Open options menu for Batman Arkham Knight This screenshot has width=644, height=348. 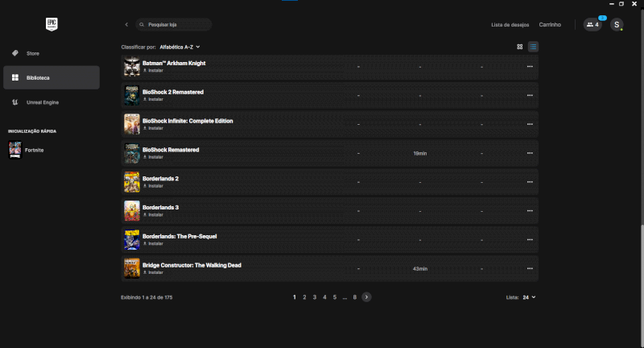point(530,67)
